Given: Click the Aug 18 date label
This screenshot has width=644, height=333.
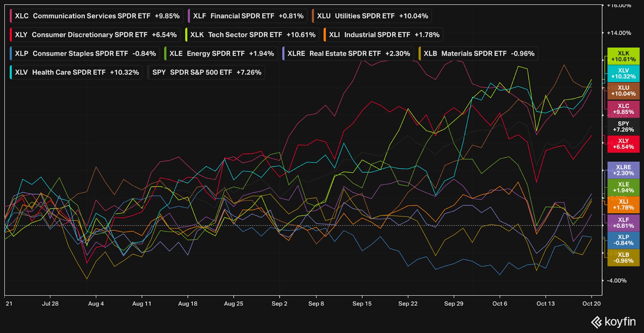Looking at the screenshot, I should 188,304.
